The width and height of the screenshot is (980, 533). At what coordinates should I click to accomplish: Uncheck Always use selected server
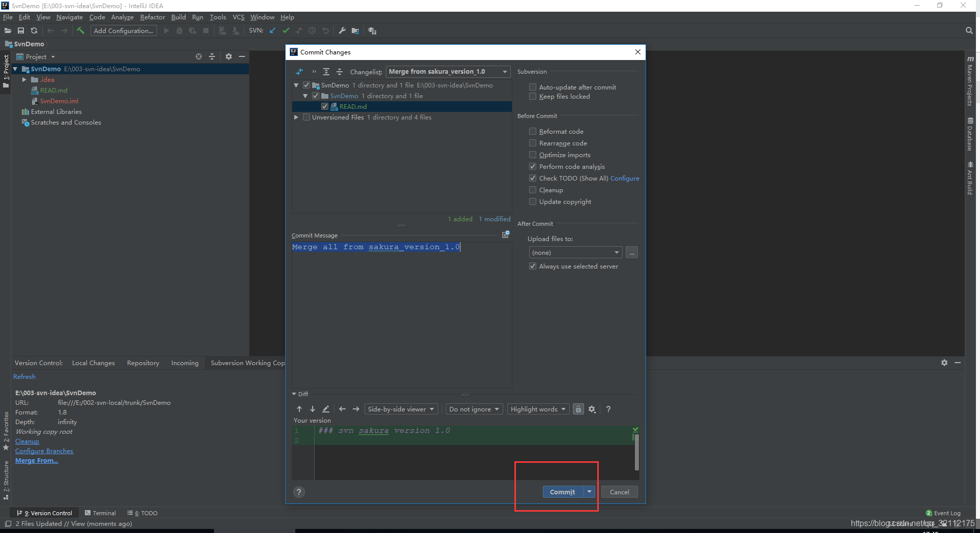tap(533, 266)
